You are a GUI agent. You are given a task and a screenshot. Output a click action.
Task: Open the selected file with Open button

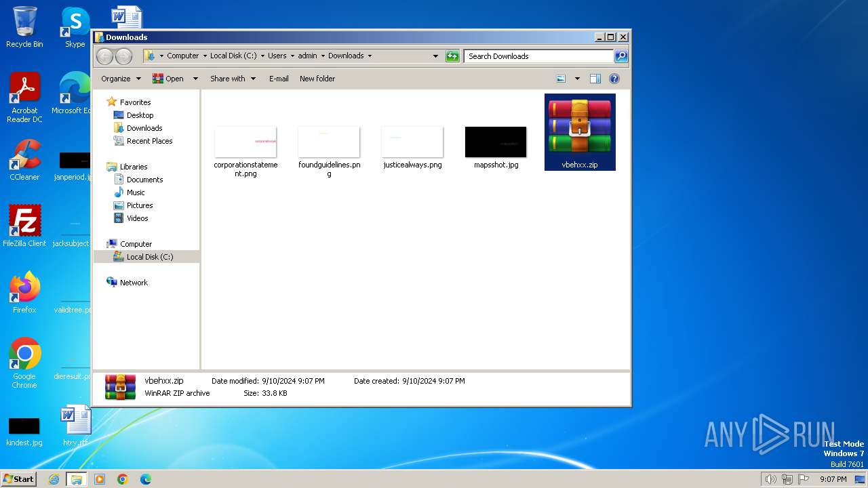[168, 79]
